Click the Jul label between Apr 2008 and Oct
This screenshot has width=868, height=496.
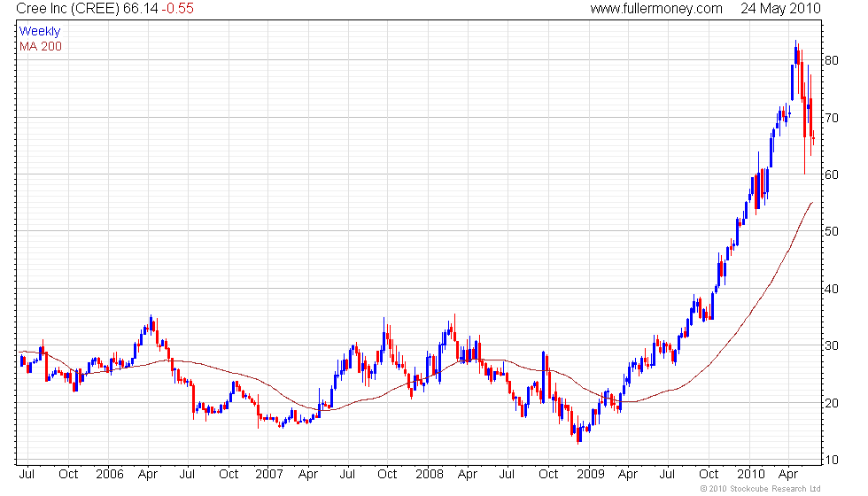(507, 475)
